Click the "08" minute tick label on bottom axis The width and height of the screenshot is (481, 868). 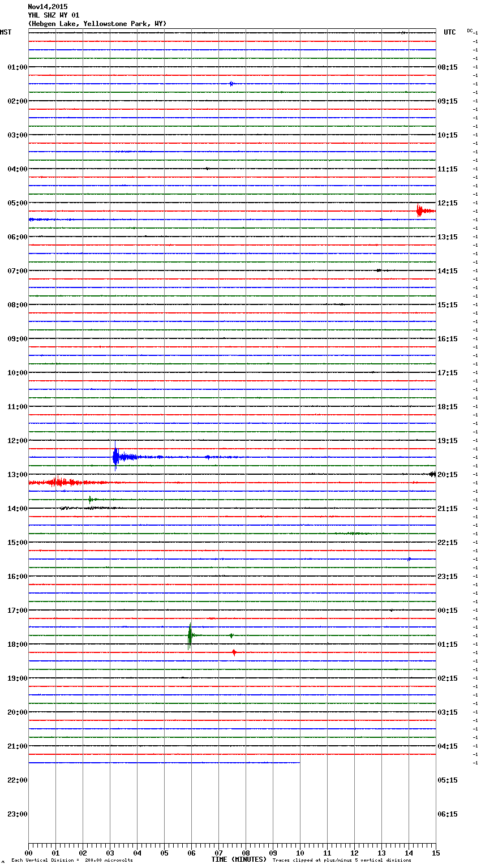pos(246,853)
